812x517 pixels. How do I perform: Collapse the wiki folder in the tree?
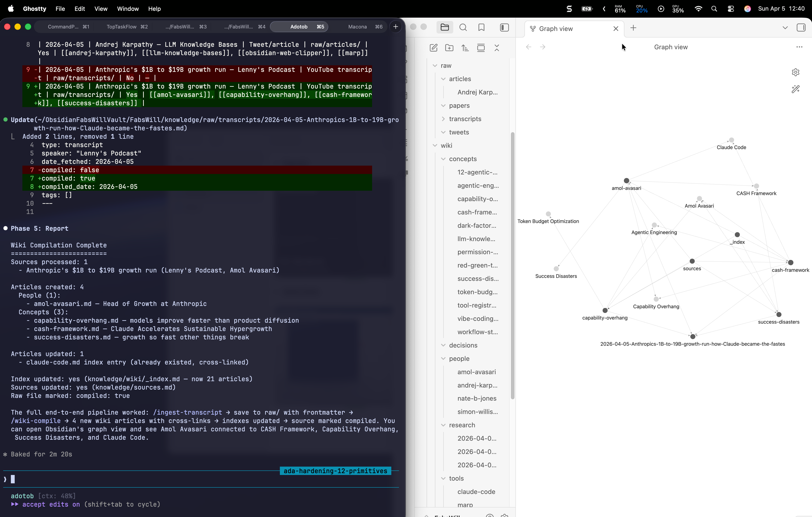pos(435,145)
